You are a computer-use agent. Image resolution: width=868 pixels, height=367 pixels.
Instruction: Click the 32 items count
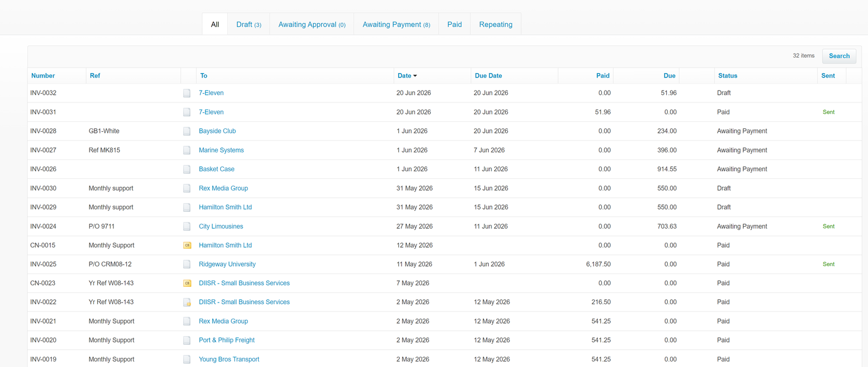click(x=803, y=56)
